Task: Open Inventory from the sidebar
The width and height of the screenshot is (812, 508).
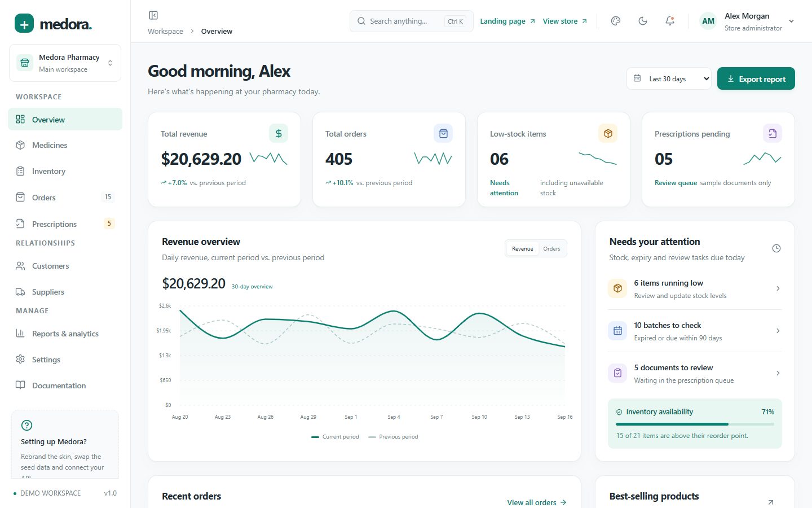Action: 65,171
